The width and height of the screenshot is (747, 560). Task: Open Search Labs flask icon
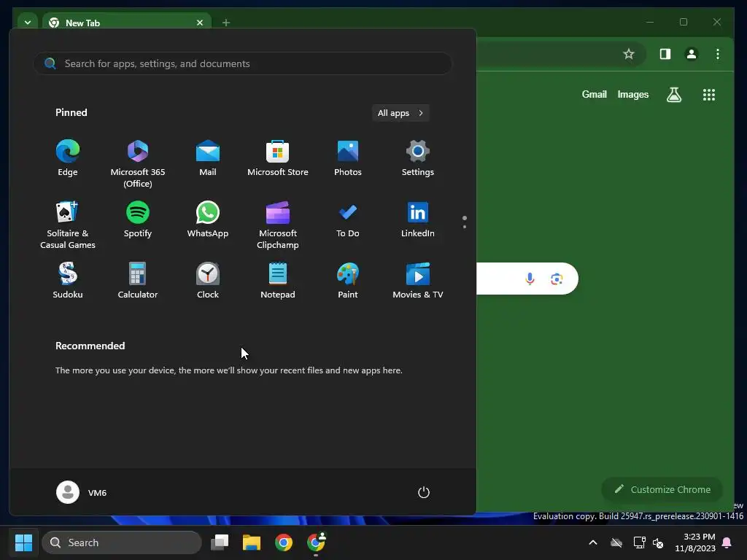click(x=674, y=95)
